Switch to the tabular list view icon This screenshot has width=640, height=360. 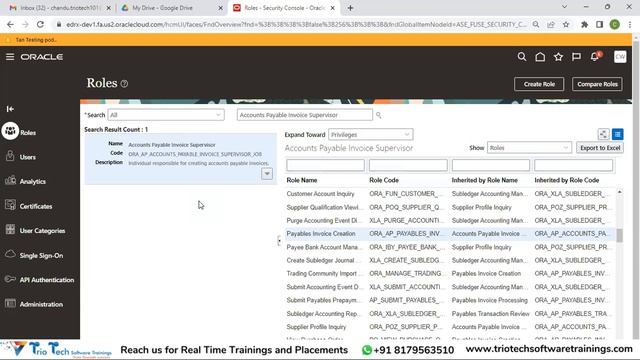coord(618,134)
